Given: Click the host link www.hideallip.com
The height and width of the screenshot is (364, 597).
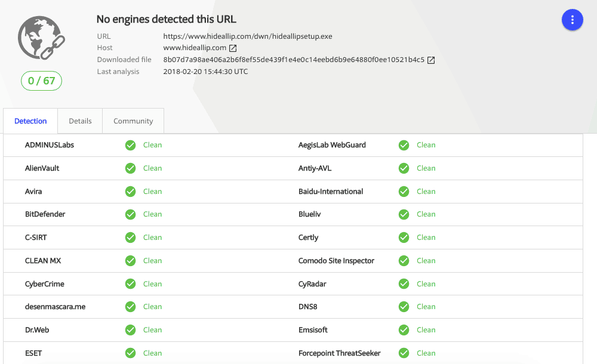Looking at the screenshot, I should tap(195, 48).
